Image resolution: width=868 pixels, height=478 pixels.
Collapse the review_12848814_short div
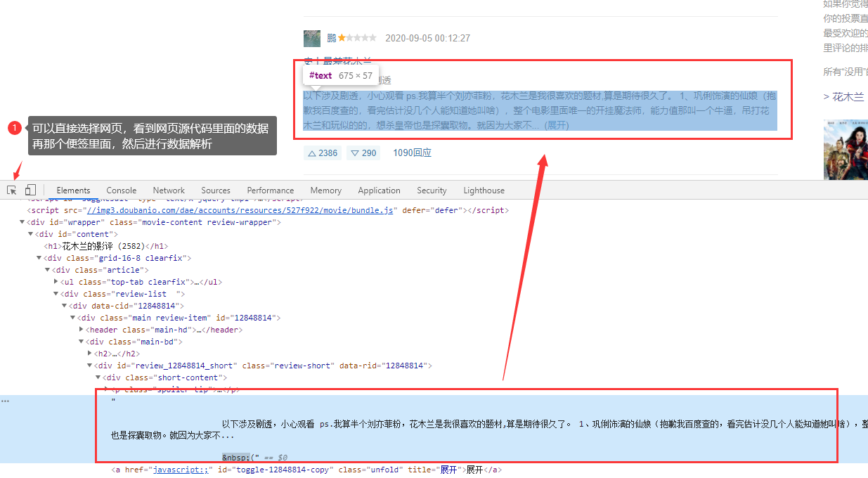[89, 366]
